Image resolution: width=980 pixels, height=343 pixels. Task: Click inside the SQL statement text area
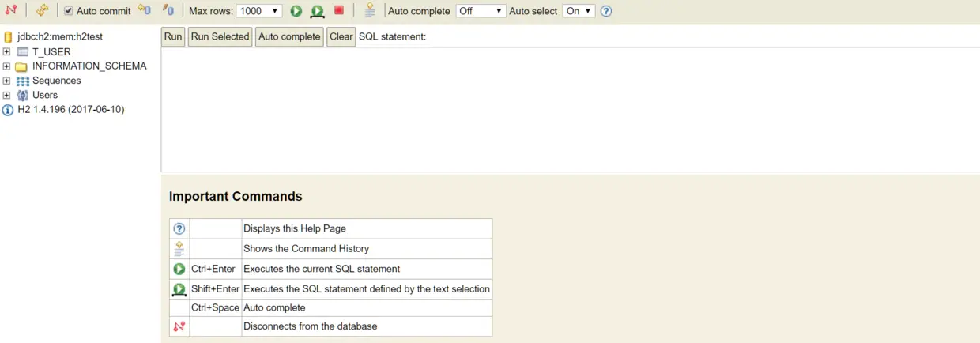(x=570, y=109)
